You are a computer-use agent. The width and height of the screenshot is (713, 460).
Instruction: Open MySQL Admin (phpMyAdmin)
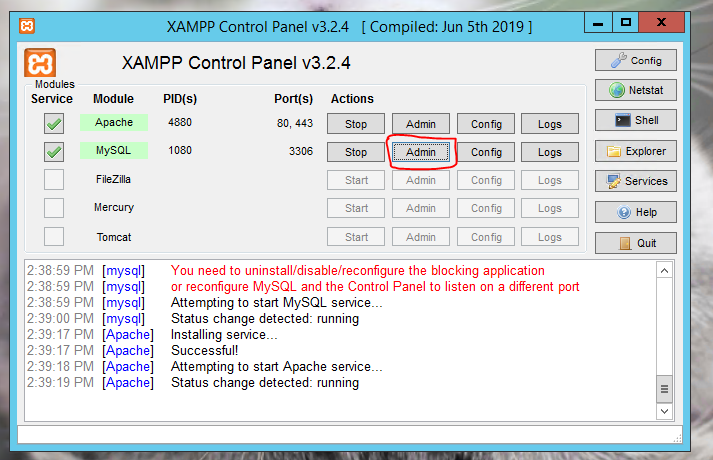421,152
